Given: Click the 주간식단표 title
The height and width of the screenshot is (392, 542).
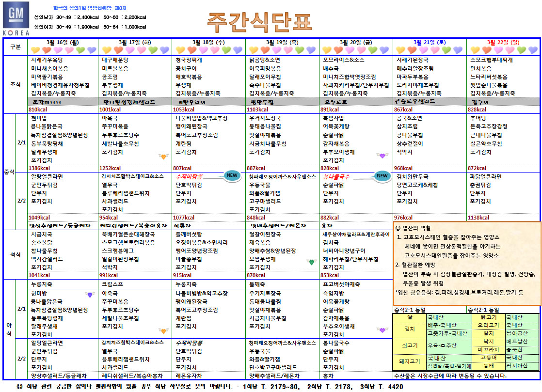Looking at the screenshot, I should (259, 20).
